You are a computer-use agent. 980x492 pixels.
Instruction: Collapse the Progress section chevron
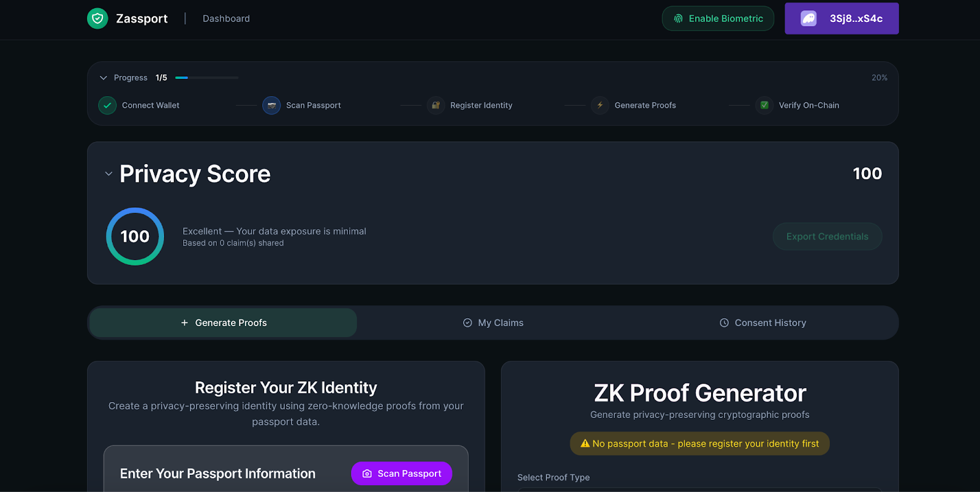(104, 78)
